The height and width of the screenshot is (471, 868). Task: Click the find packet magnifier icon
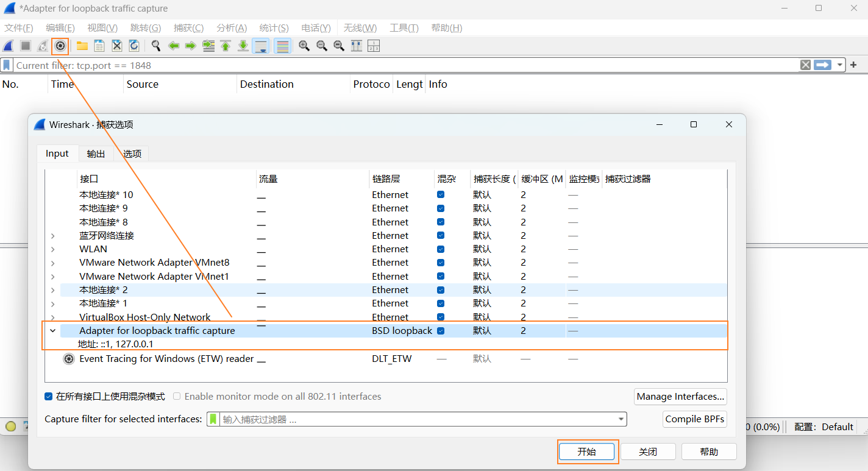point(156,46)
